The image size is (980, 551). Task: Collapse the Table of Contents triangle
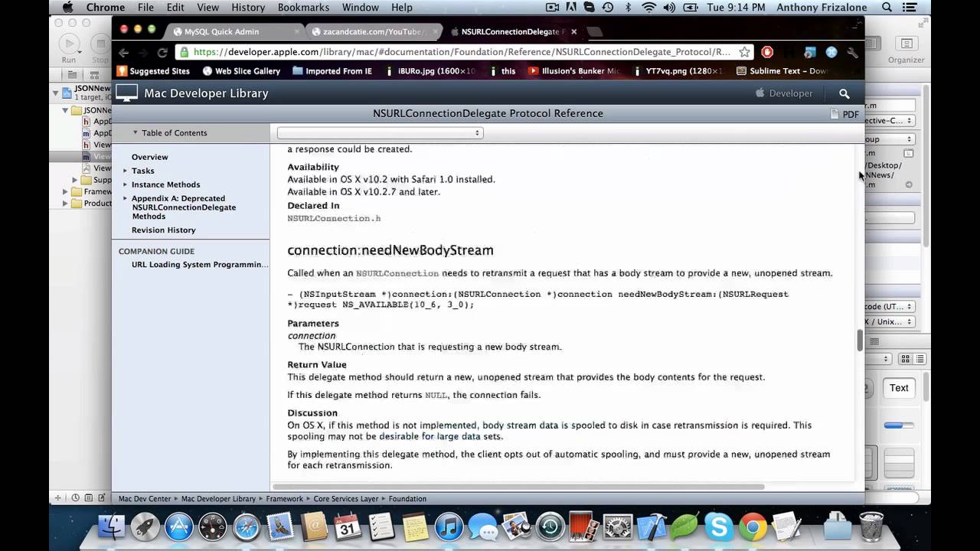click(136, 132)
